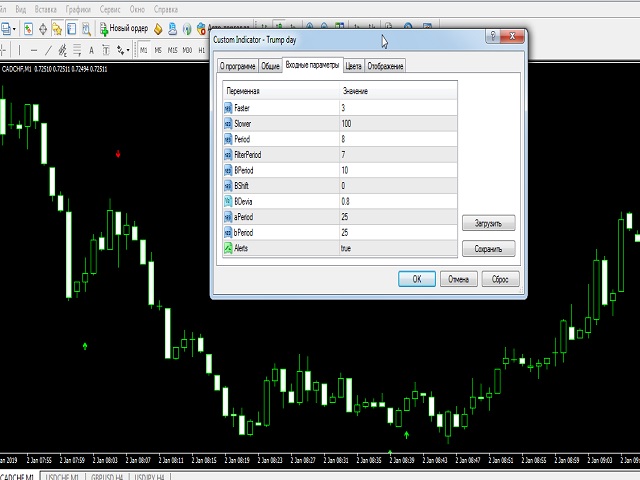
Task: Select the trendline drawing tool
Action: pyautogui.click(x=48, y=51)
